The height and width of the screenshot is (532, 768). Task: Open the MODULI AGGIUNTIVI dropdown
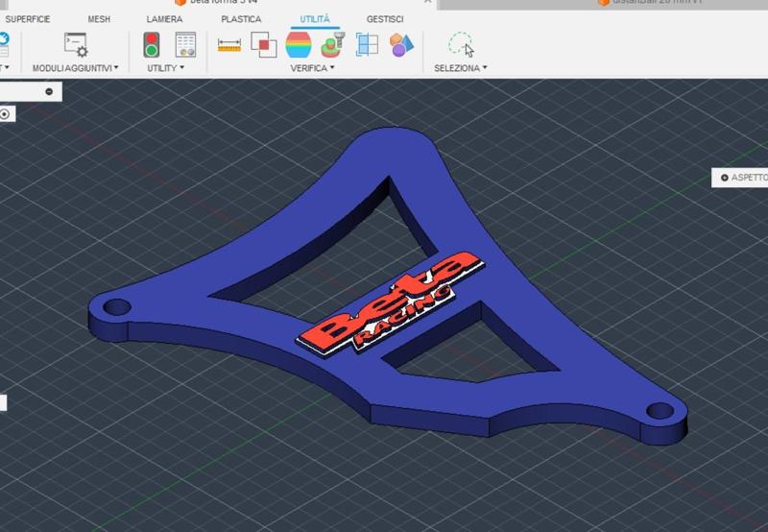click(x=76, y=68)
